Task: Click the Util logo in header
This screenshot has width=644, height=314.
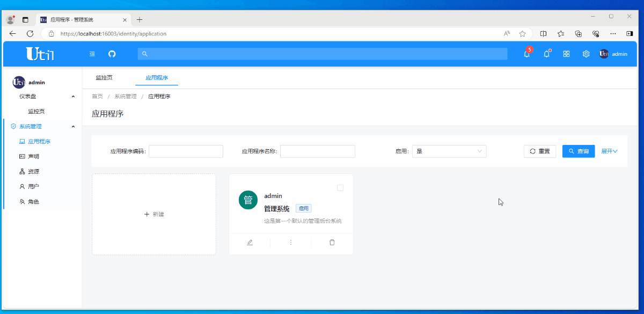Action: coord(40,54)
